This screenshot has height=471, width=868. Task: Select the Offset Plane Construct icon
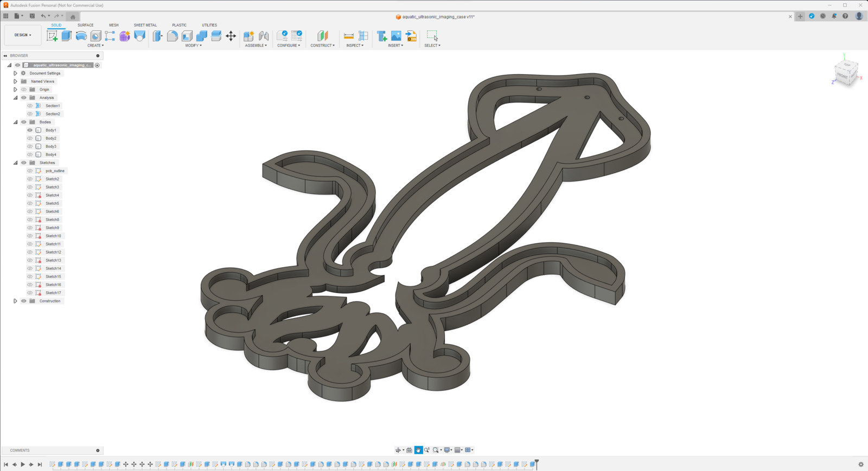[323, 36]
